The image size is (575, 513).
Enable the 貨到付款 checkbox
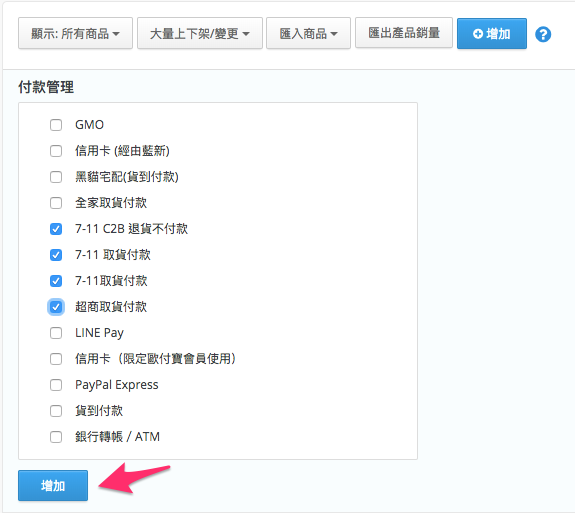(56, 411)
